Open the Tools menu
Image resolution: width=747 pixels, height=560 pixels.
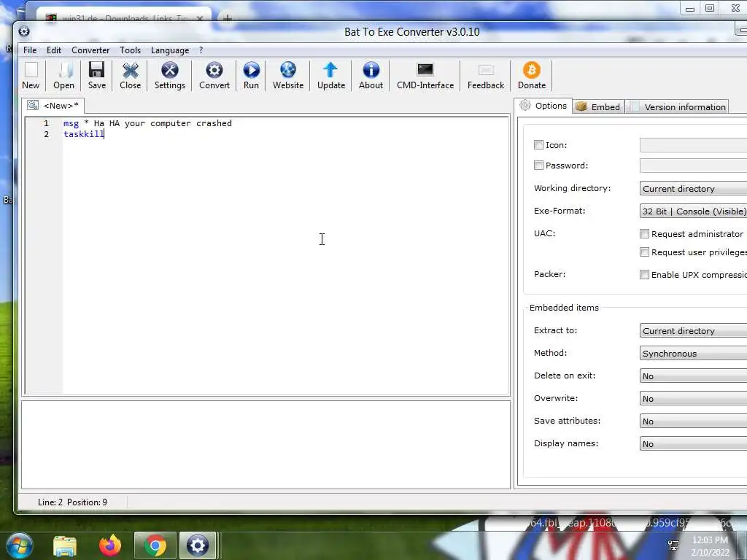[130, 50]
